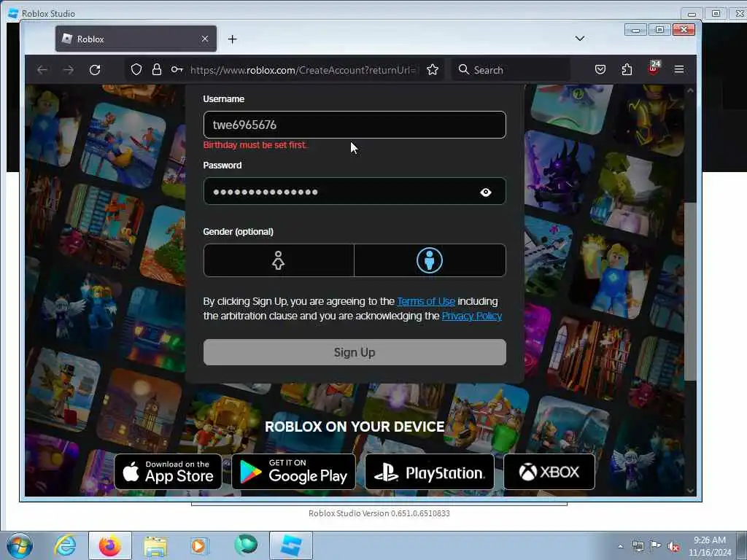Open the red extension with badge 24
This screenshot has width=747, height=560.
[x=654, y=68]
